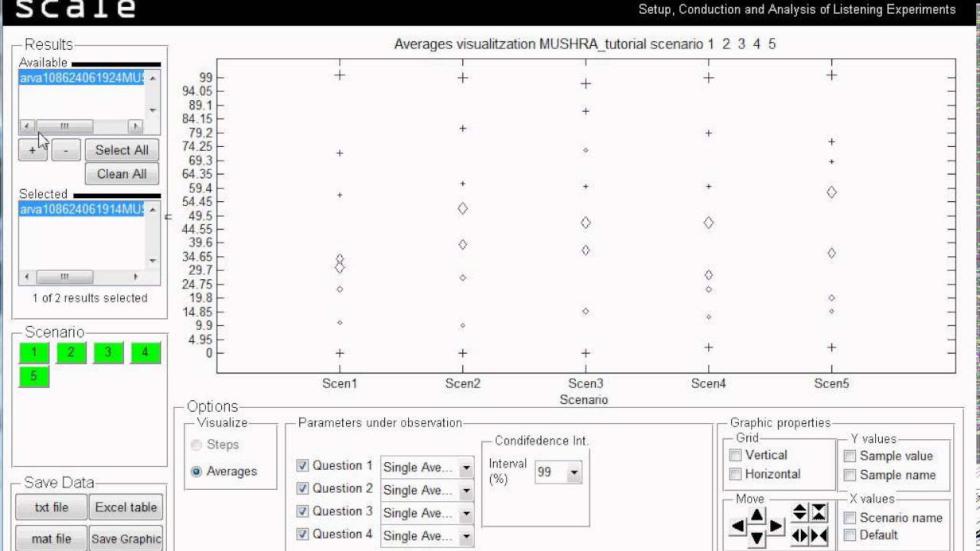
Task: Expand the plot horizontally with outward arrows
Action: point(800,536)
